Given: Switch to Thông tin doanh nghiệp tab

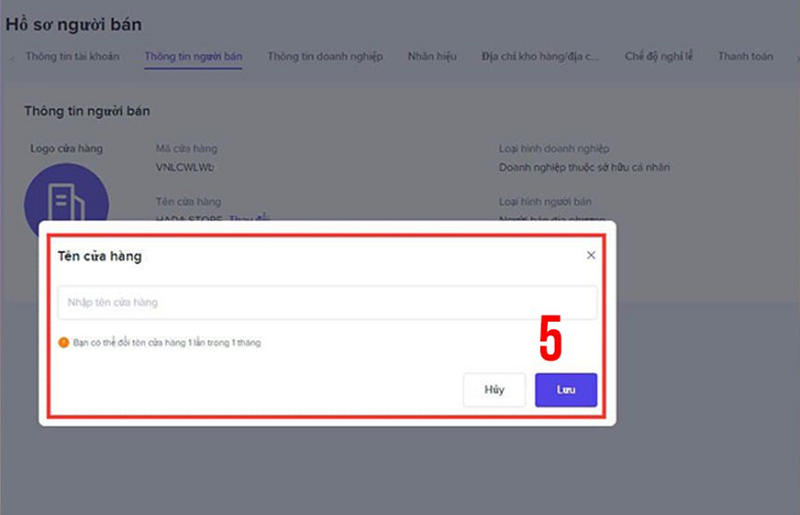Looking at the screenshot, I should [325, 57].
